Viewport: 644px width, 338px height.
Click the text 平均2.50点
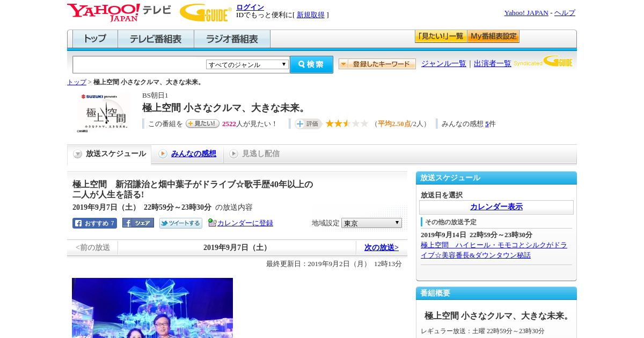[x=394, y=124]
